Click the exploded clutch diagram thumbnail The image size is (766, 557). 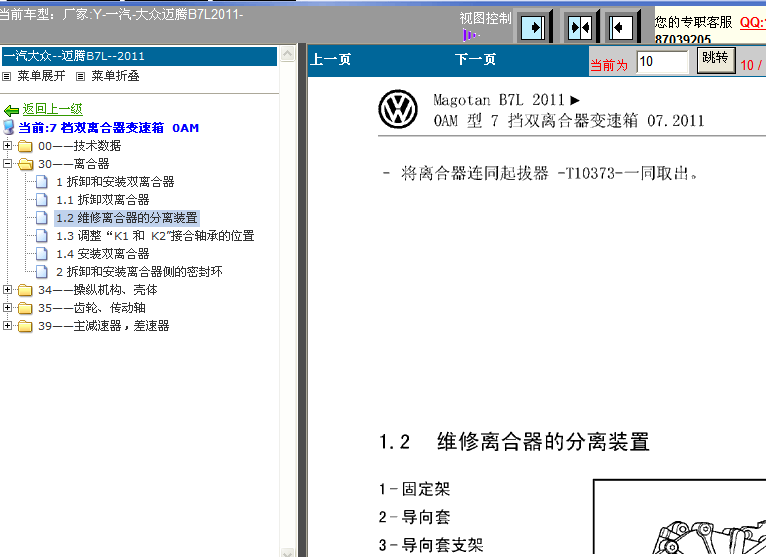tap(680, 517)
